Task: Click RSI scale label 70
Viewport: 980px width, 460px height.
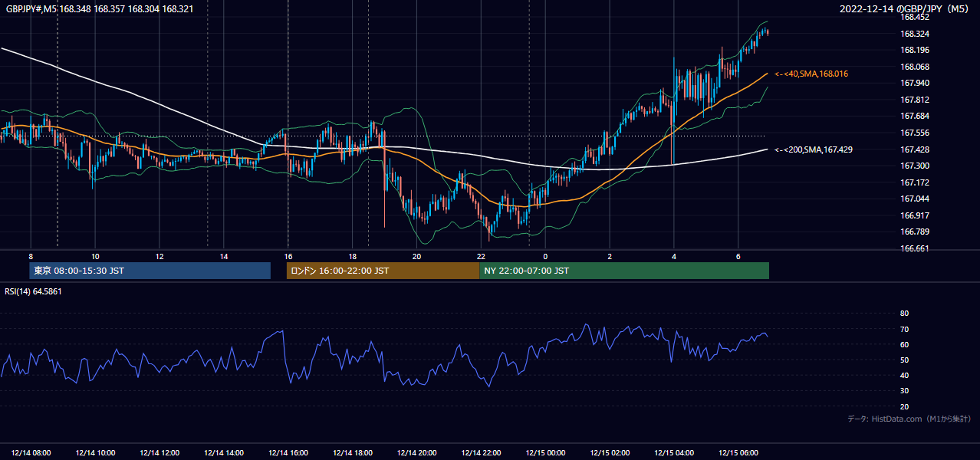Action: point(904,329)
